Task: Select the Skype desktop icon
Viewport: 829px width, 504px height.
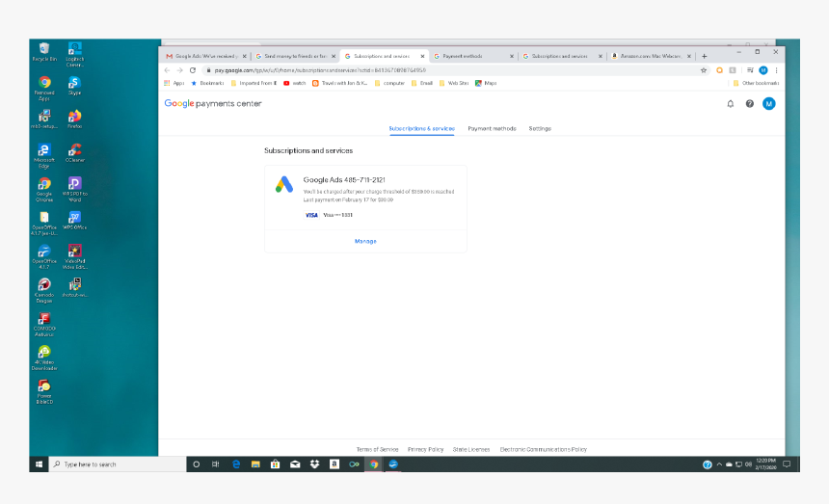Action: (x=74, y=86)
